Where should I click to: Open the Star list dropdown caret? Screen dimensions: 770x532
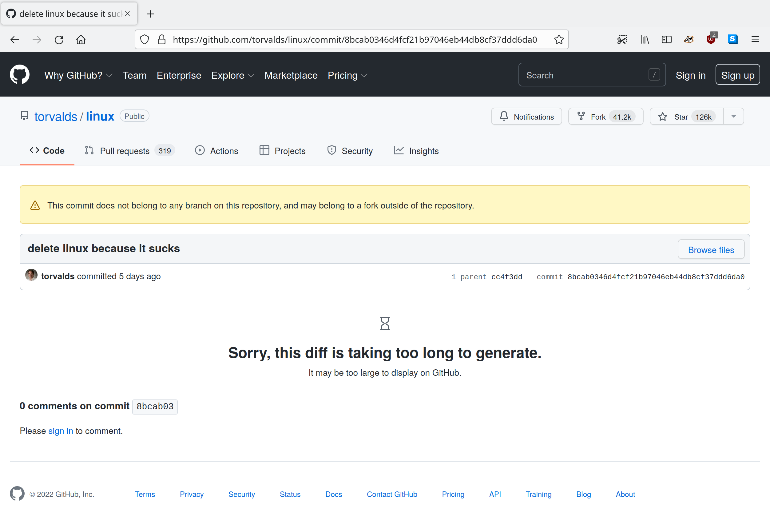pos(734,116)
